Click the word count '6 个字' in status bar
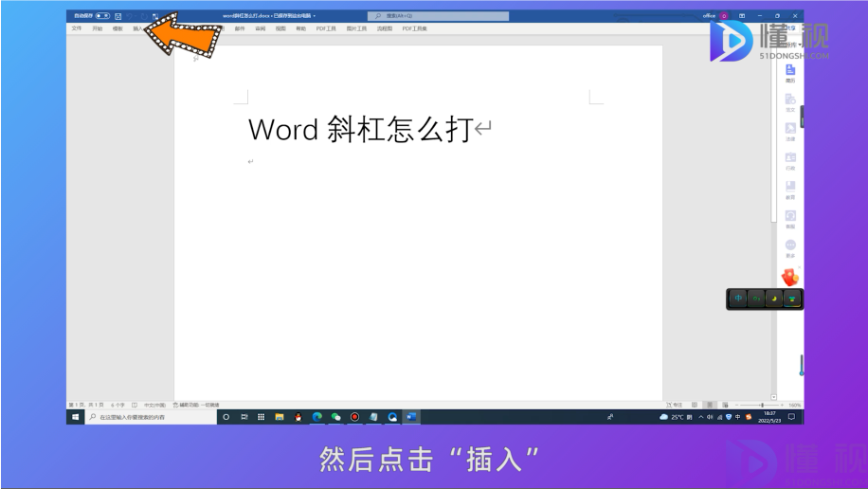 tap(118, 405)
